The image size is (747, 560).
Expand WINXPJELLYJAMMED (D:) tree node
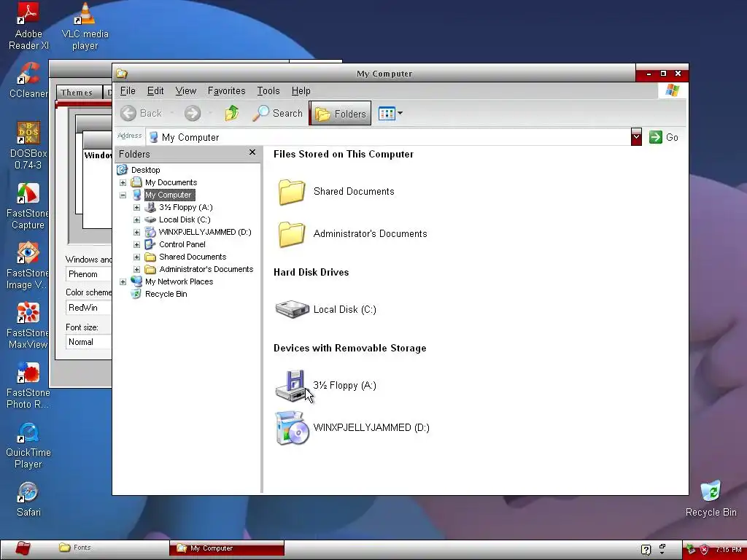(x=136, y=232)
